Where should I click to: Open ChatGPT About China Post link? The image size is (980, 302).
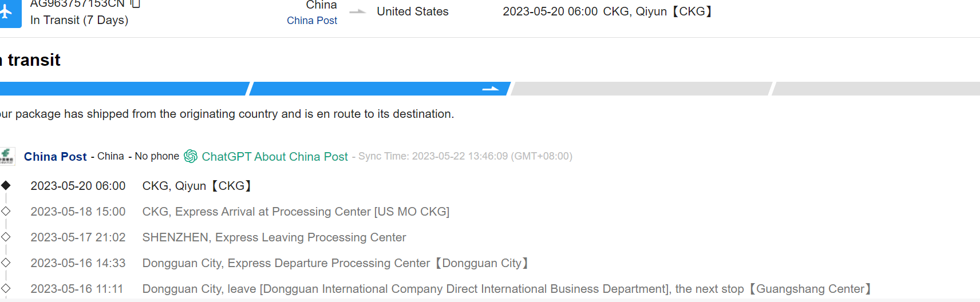click(275, 156)
